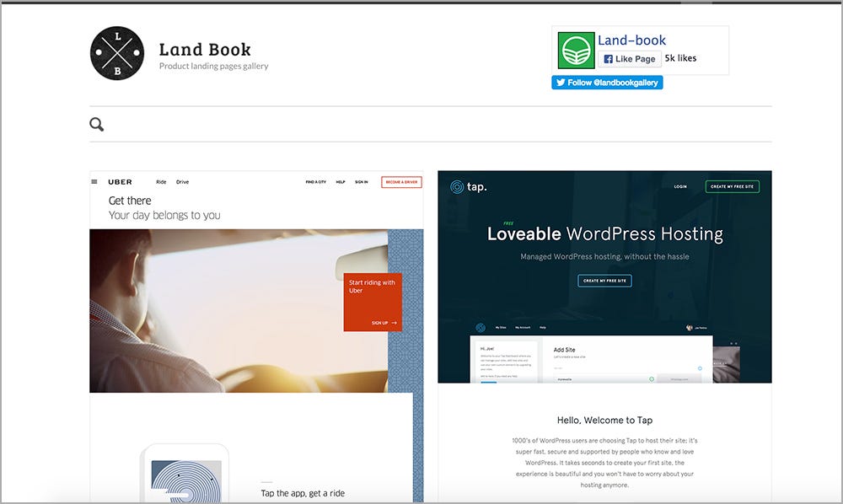Click the Tap the app, get a ride text
The width and height of the screenshot is (843, 504).
tap(303, 493)
